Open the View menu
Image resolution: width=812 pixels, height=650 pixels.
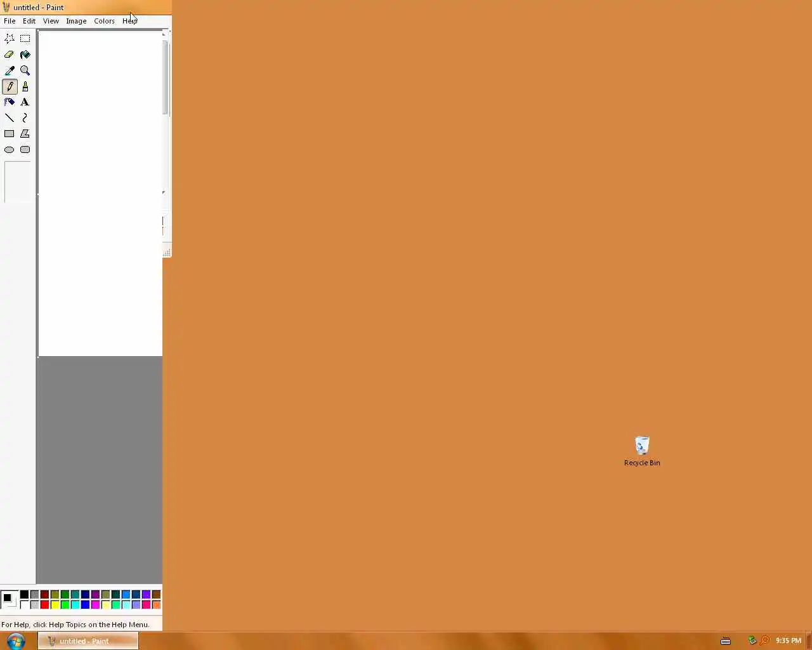coord(51,21)
